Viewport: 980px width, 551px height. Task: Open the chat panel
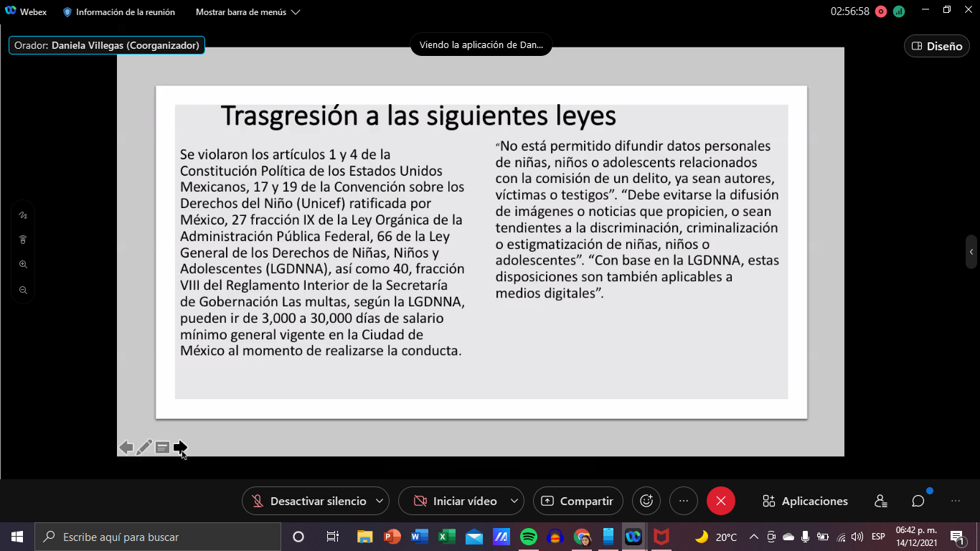click(918, 501)
